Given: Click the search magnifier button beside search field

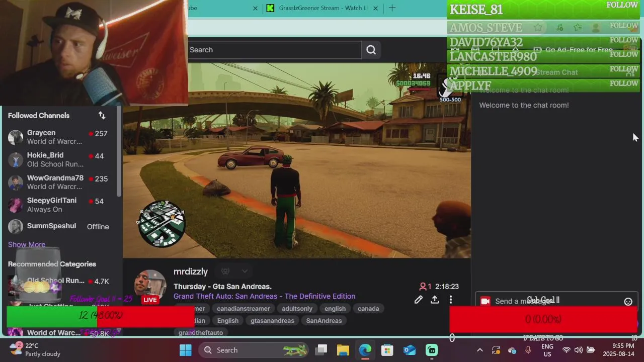Looking at the screenshot, I should click(371, 50).
